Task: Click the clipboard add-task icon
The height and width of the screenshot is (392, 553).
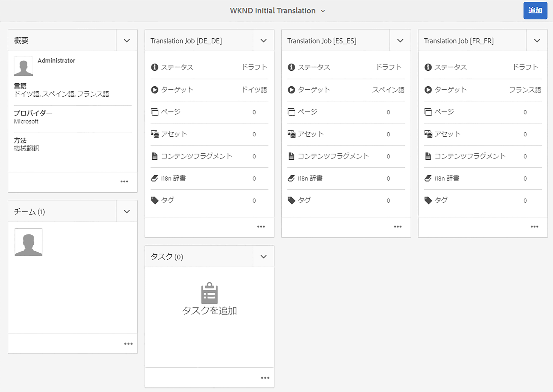Action: click(x=209, y=293)
